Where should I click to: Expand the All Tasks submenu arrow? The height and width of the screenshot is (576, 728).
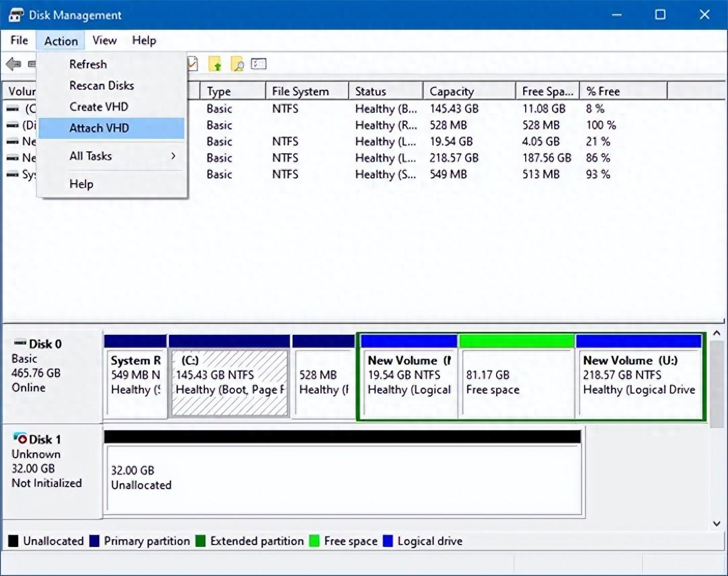click(x=173, y=155)
